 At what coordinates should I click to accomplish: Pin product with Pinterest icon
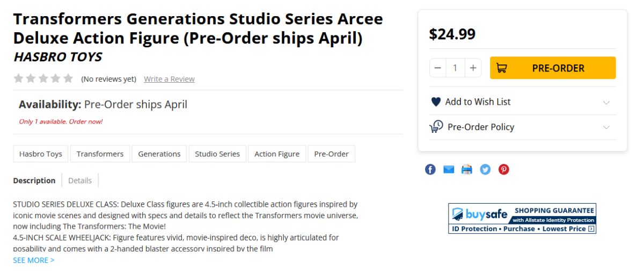click(x=503, y=170)
